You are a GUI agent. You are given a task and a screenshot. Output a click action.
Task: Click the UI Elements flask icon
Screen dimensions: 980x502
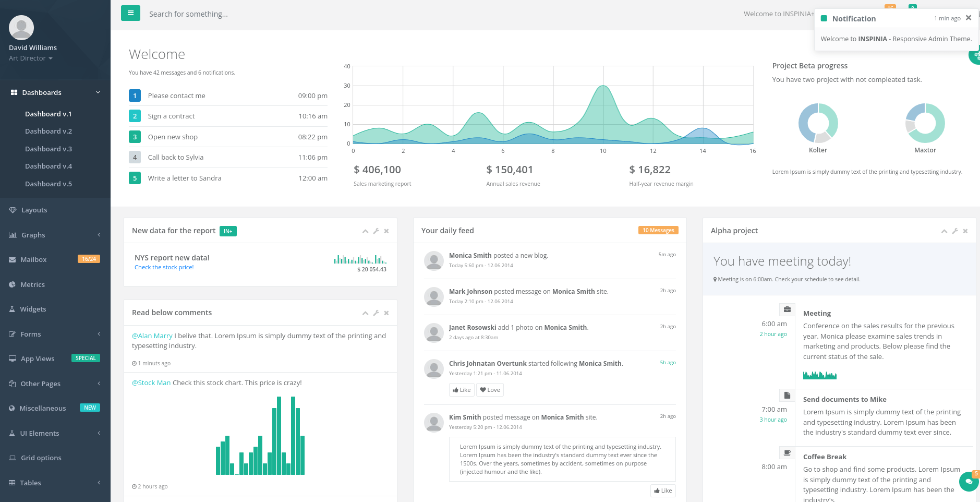(12, 433)
